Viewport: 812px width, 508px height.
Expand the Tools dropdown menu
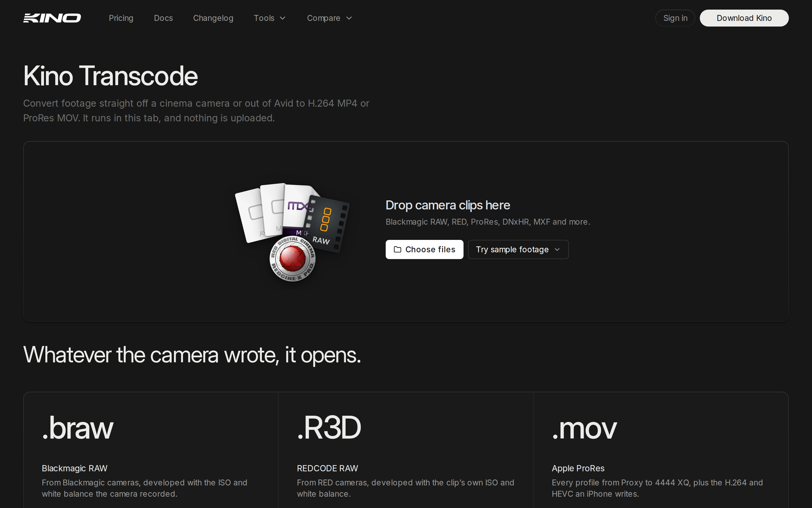click(x=270, y=18)
